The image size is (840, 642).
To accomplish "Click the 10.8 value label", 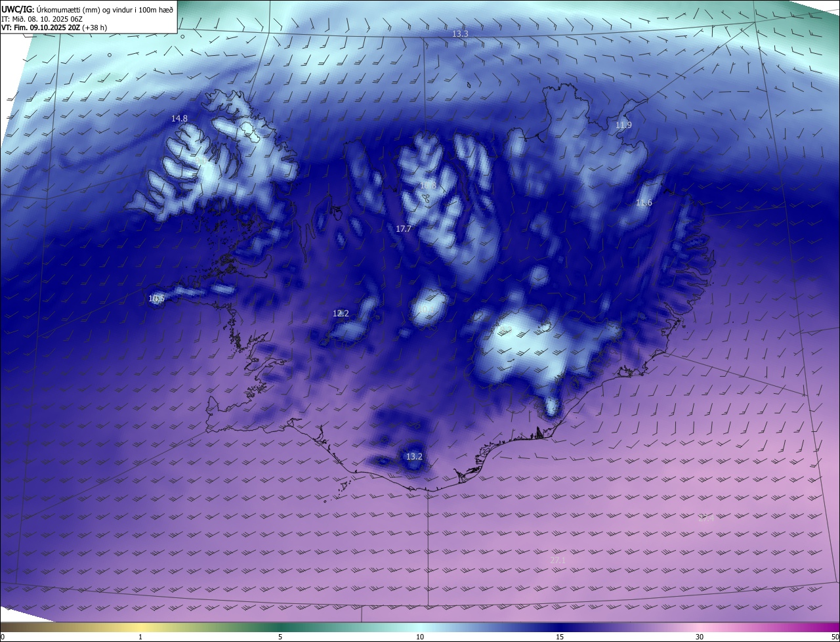I will (428, 186).
